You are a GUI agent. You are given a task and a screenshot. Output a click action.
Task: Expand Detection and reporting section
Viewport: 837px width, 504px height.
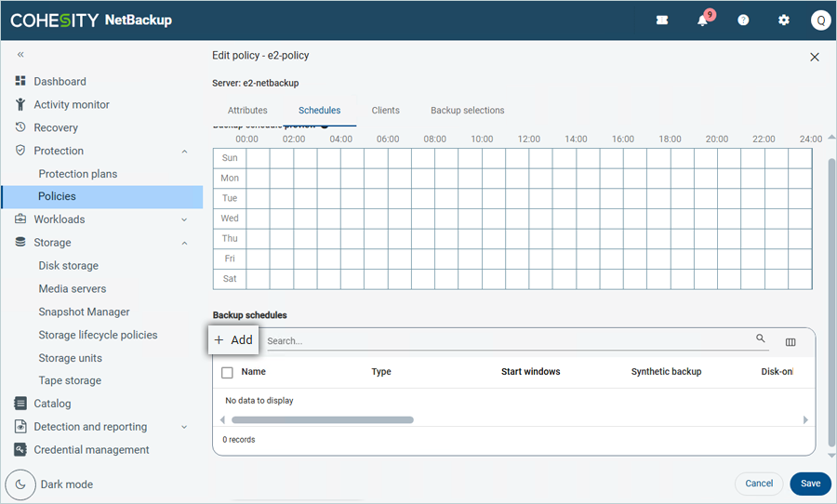point(184,427)
